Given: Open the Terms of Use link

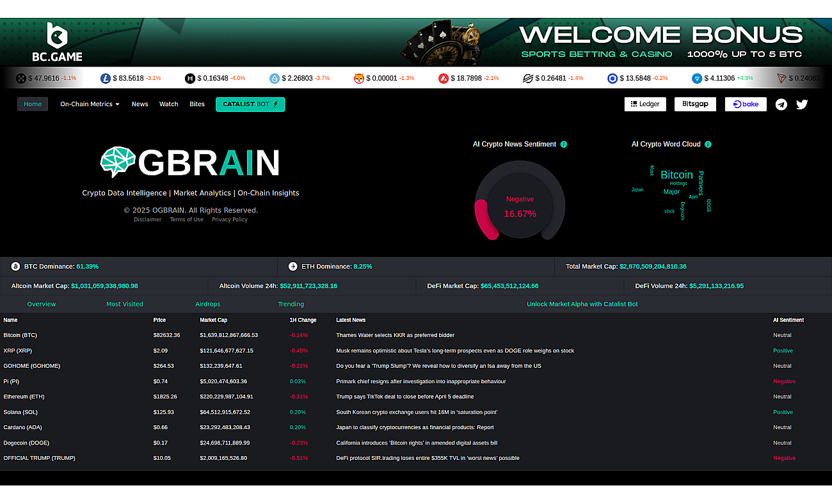Looking at the screenshot, I should tap(186, 219).
